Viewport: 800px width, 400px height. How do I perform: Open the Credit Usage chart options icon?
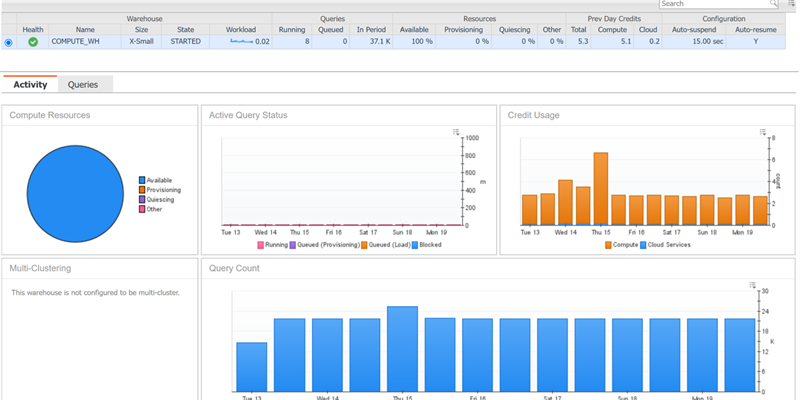click(x=762, y=132)
